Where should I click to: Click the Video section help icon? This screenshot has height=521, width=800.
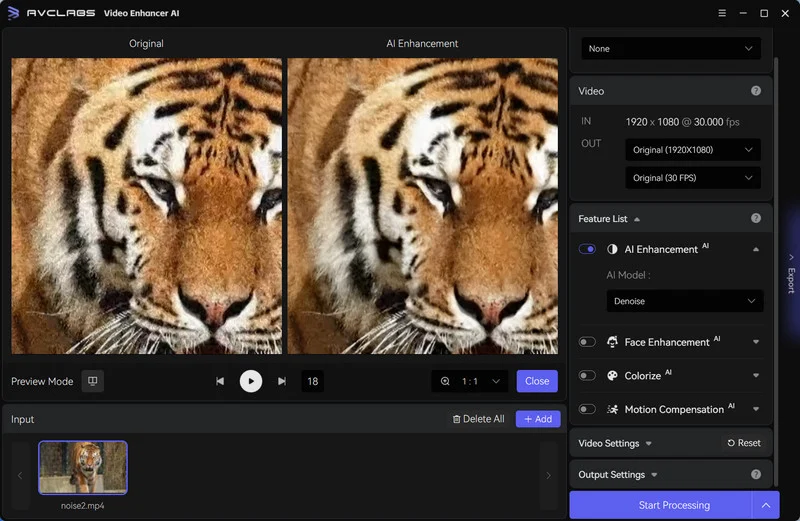(x=755, y=91)
